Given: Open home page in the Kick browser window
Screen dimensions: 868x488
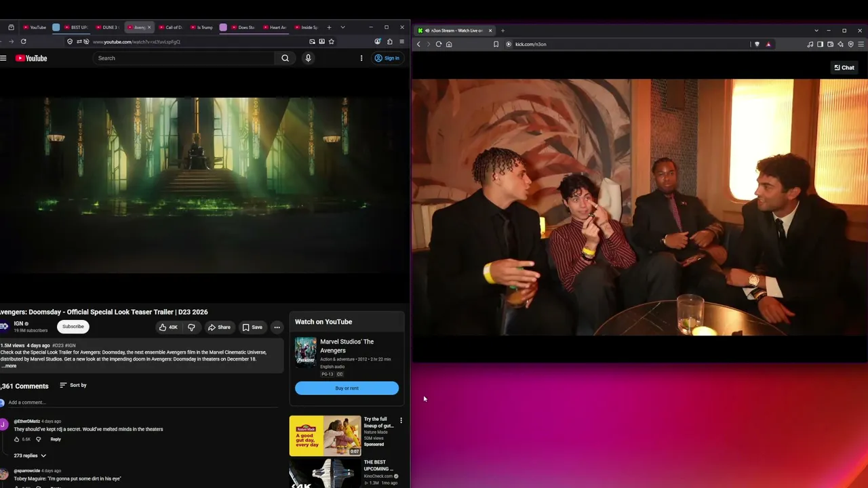Looking at the screenshot, I should tap(449, 44).
